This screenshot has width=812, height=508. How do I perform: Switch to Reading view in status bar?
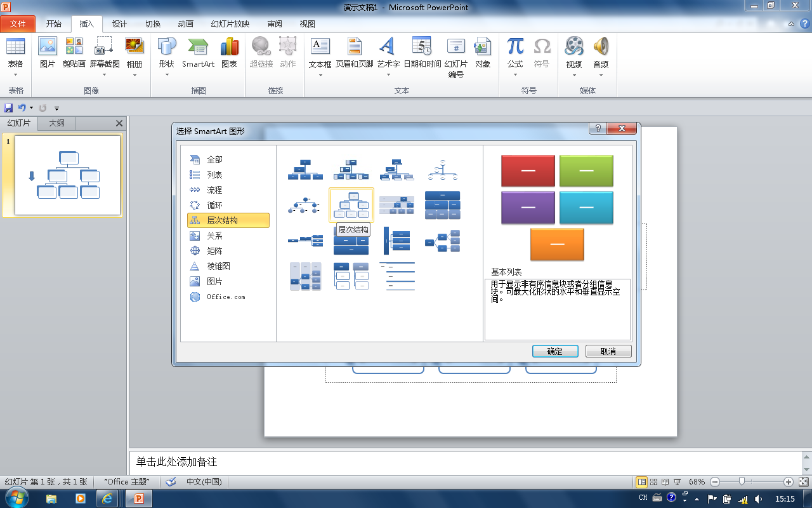tap(665, 482)
